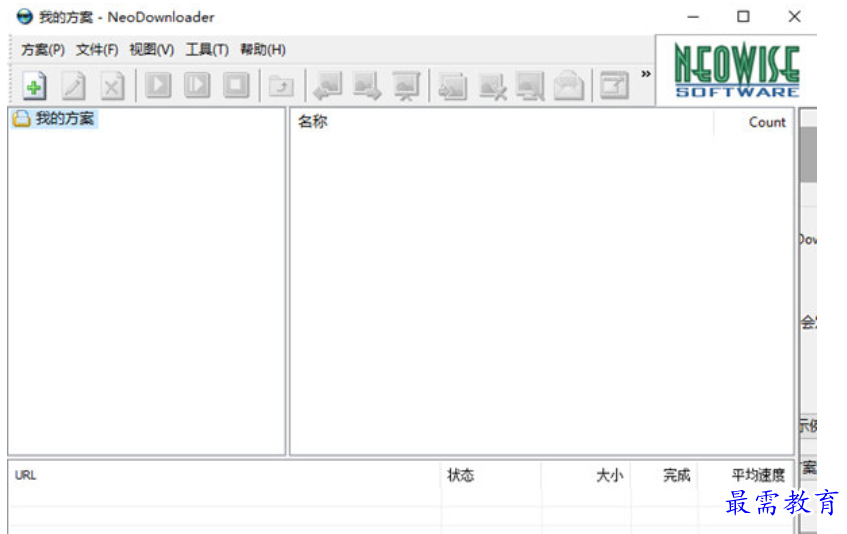Click the 完成 column header

(x=676, y=475)
